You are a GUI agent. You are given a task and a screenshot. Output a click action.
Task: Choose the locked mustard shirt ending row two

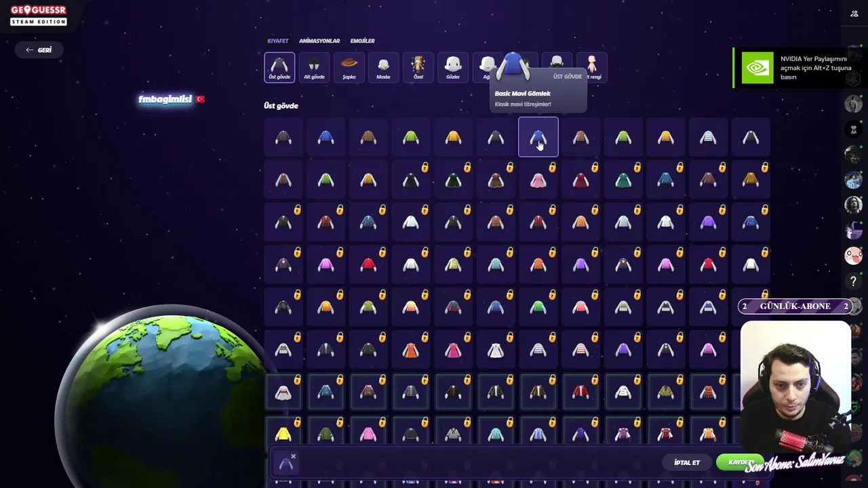click(751, 180)
